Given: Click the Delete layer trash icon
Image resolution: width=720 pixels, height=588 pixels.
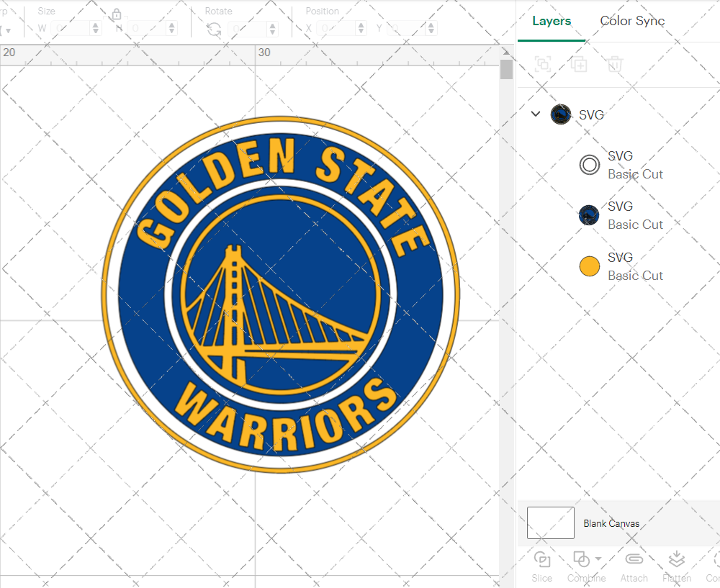Looking at the screenshot, I should tap(615, 64).
